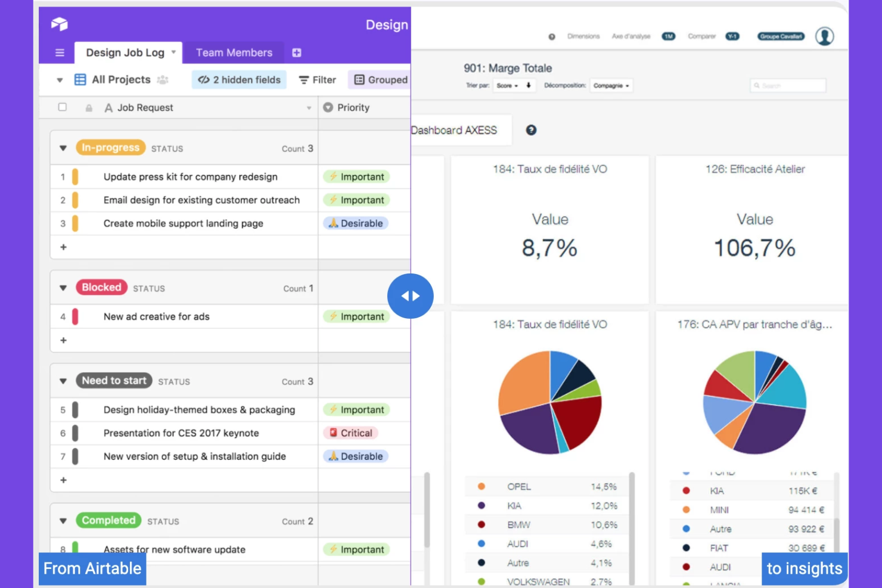Click the question mark icon beside Dashboard AXESS
The image size is (882, 588).
click(x=531, y=130)
